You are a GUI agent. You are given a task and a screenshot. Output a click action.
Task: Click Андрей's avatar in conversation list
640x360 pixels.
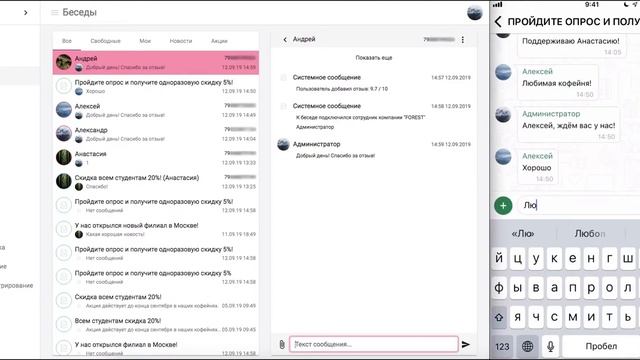tap(64, 62)
